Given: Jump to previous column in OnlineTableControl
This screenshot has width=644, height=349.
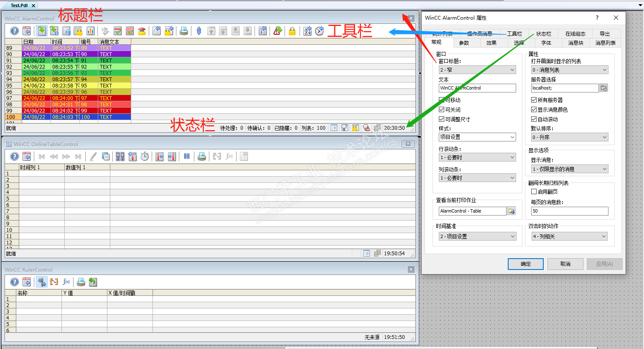Looking at the screenshot, I should tap(159, 157).
